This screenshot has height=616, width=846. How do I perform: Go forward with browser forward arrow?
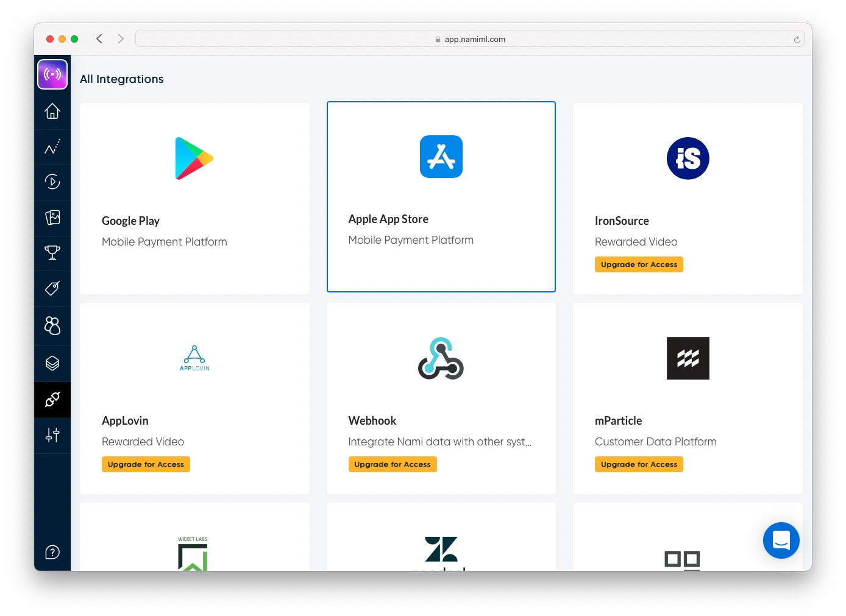121,39
